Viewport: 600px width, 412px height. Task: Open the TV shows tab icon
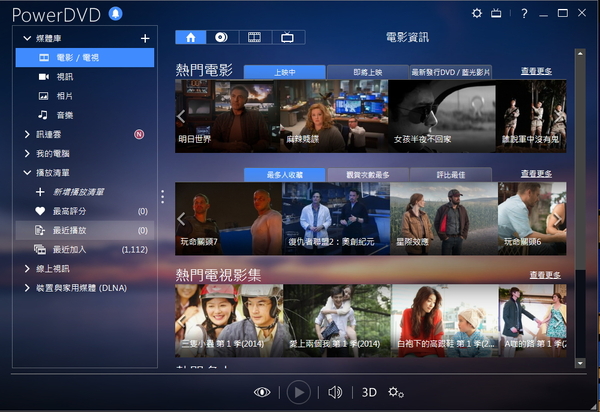pyautogui.click(x=287, y=37)
